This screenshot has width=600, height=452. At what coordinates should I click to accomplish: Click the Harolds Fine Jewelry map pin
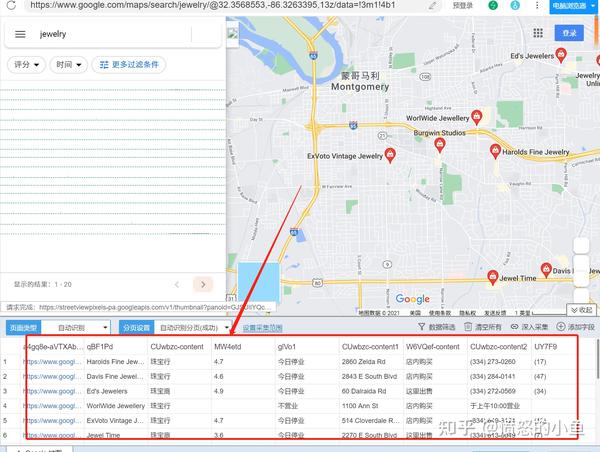point(495,152)
